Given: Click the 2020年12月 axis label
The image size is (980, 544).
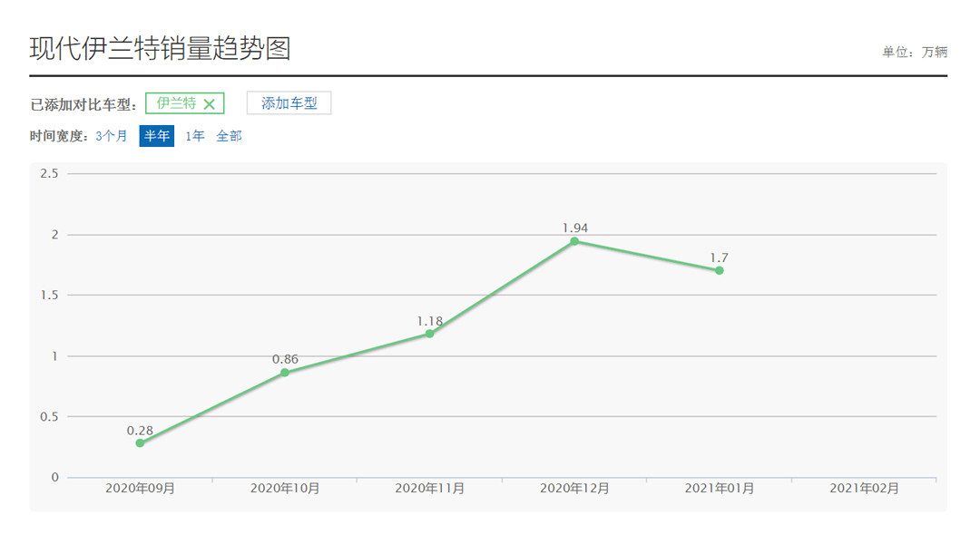Looking at the screenshot, I should (x=574, y=488).
